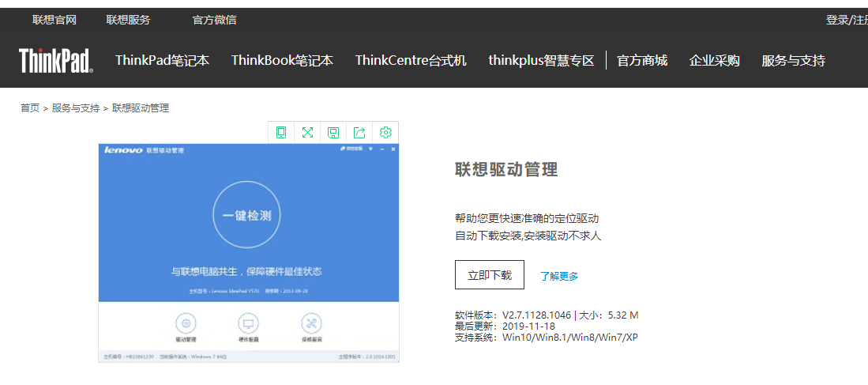The width and height of the screenshot is (868, 385).
Task: Open the 联想官网 link in the top bar
Action: tap(54, 20)
